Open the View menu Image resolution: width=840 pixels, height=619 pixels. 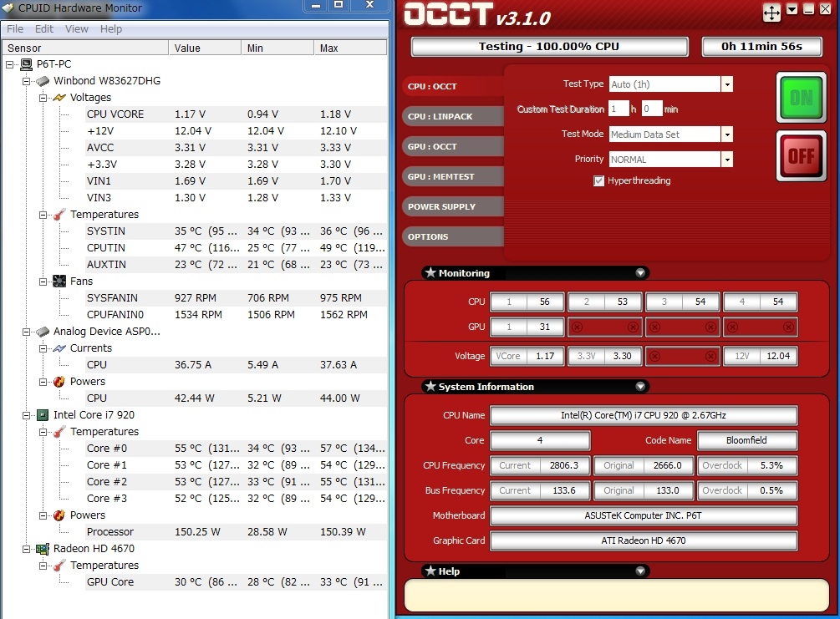click(77, 29)
